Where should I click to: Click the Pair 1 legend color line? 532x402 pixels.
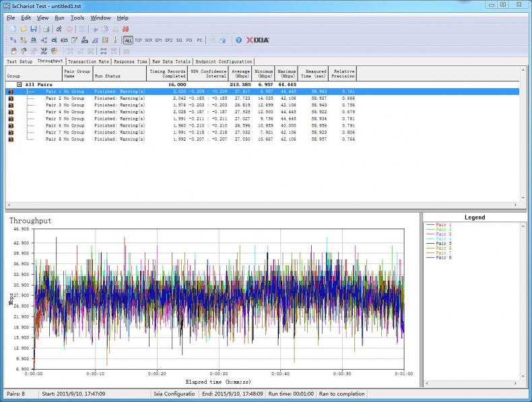pos(430,225)
